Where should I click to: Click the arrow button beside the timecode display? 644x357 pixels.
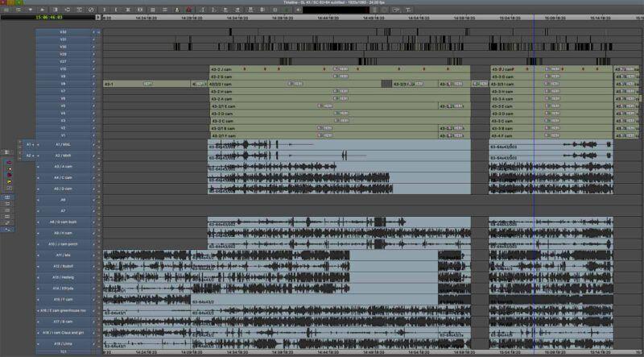(97, 17)
